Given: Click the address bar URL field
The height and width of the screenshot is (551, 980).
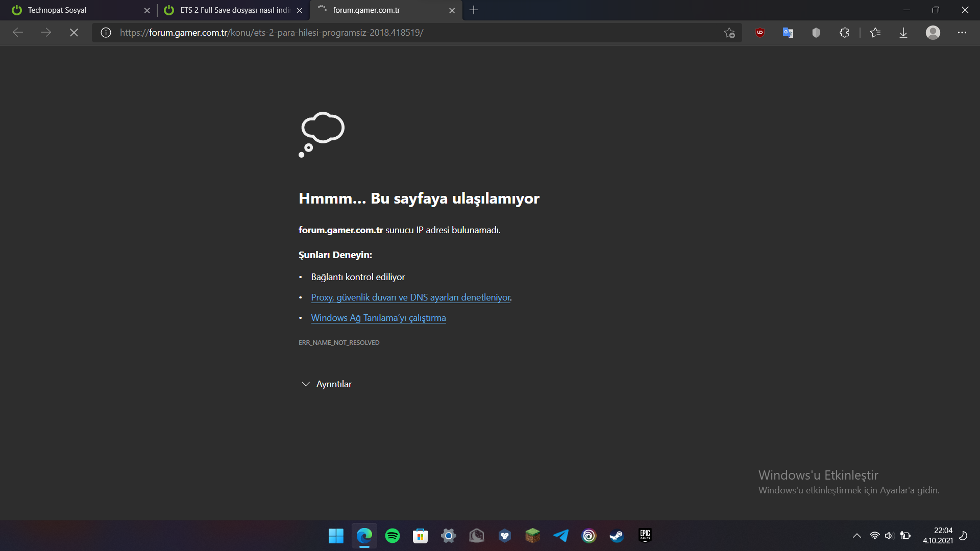Looking at the screenshot, I should click(408, 33).
